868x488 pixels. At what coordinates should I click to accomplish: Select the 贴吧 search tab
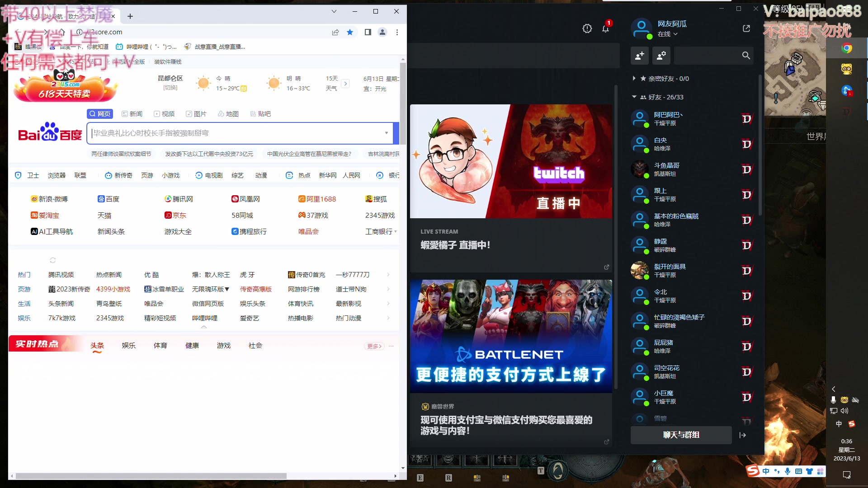tap(260, 114)
